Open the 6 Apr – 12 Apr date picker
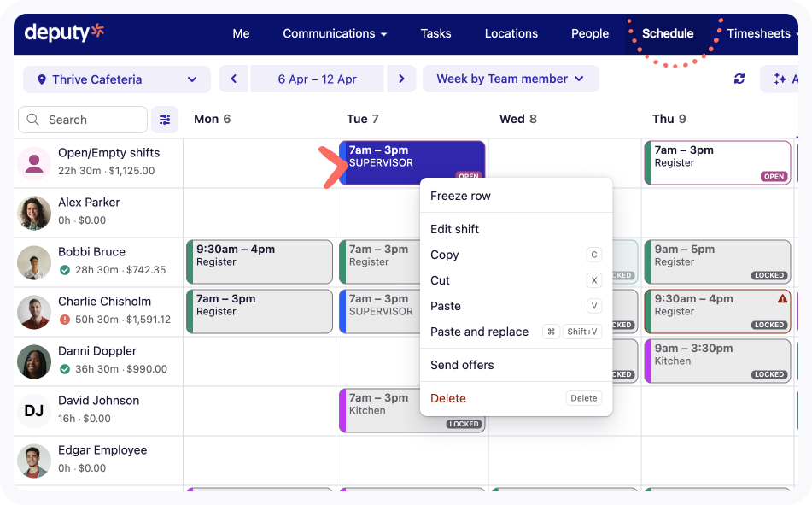The image size is (812, 505). coord(317,79)
